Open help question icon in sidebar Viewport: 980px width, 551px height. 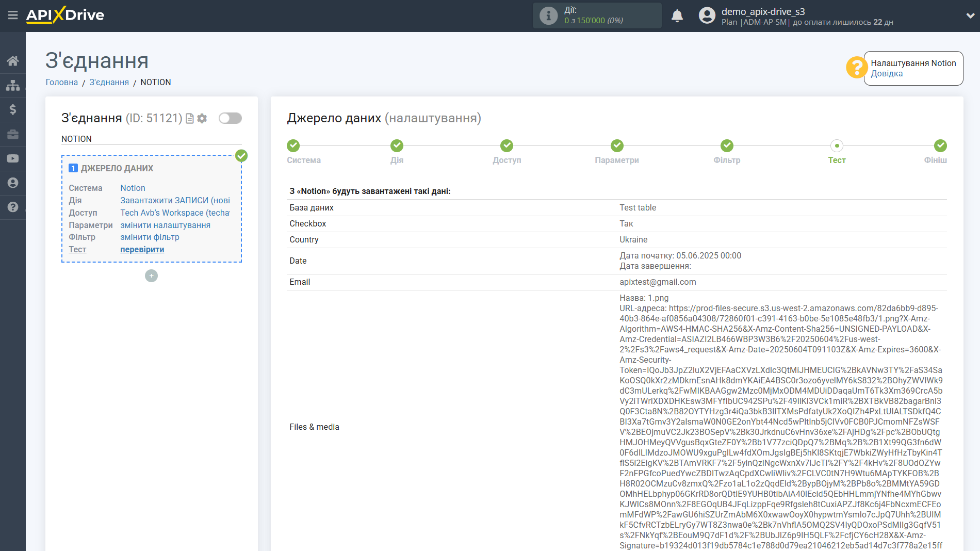13,207
